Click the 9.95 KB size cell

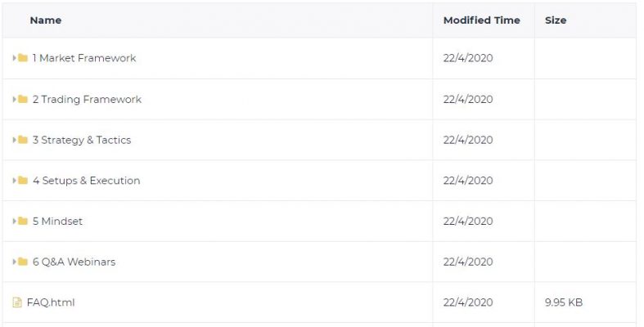tap(564, 302)
